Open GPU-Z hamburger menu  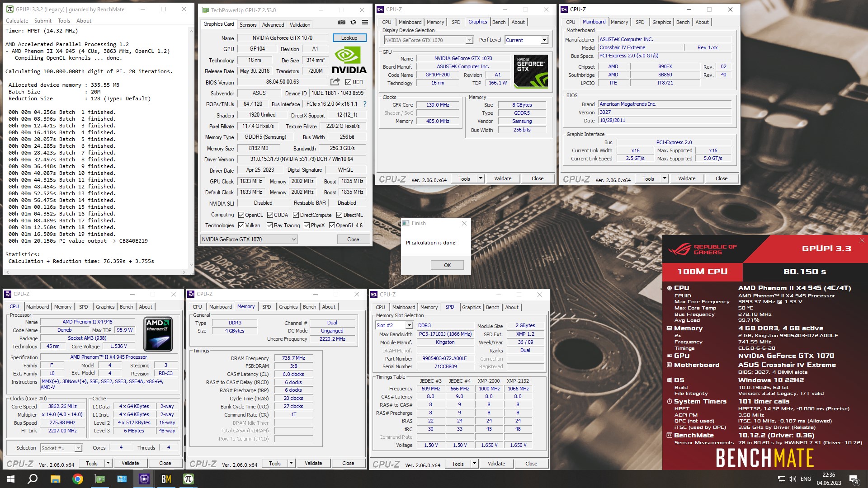[365, 22]
